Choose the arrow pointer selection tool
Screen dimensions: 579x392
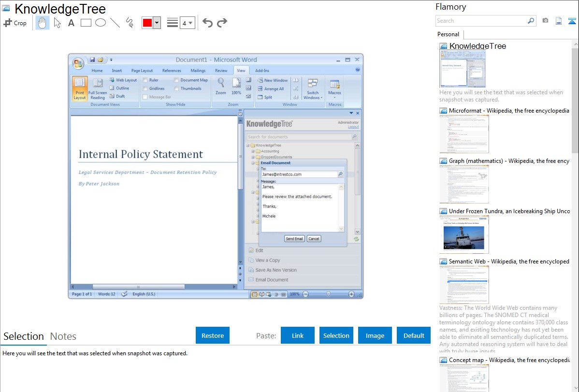(x=57, y=23)
